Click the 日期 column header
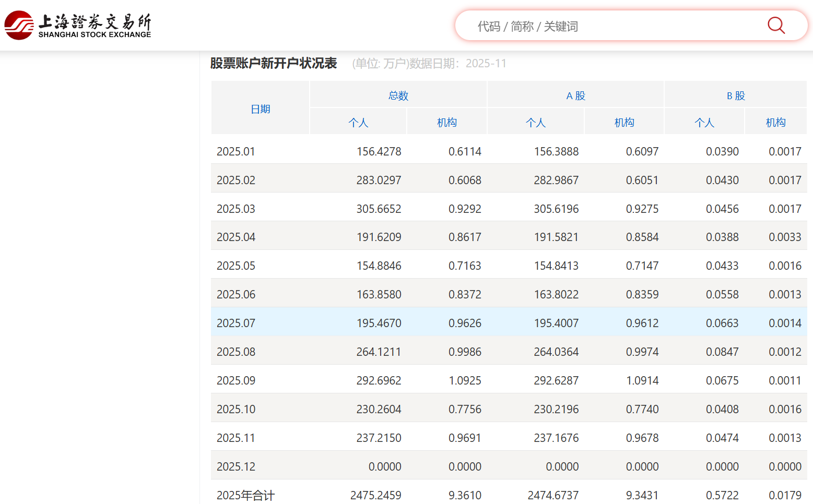Image resolution: width=813 pixels, height=504 pixels. 260,109
